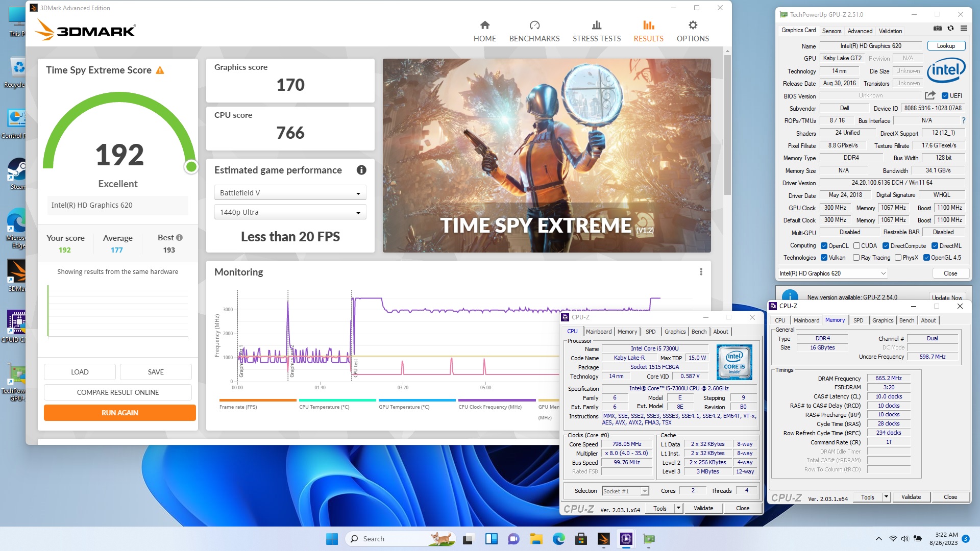Toggle DirectCompute checkbox in GPU-Z
The width and height of the screenshot is (980, 551).
click(886, 246)
